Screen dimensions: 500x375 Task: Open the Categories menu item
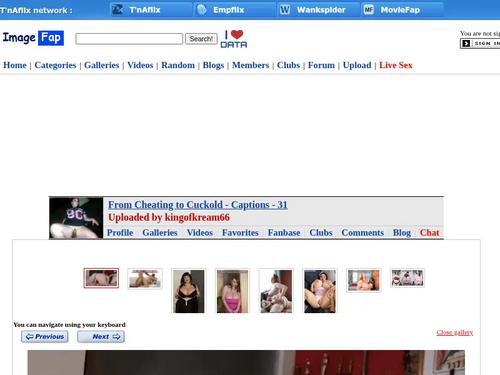click(55, 65)
